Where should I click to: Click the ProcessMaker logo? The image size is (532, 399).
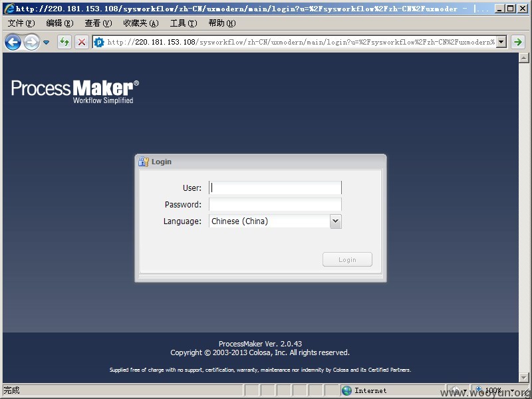(75, 92)
